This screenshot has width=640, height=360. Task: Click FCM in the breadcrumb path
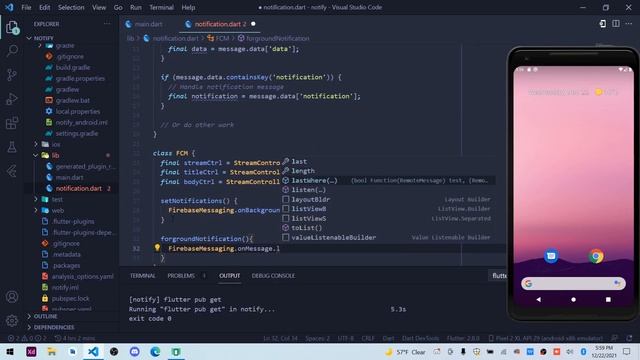(x=222, y=38)
